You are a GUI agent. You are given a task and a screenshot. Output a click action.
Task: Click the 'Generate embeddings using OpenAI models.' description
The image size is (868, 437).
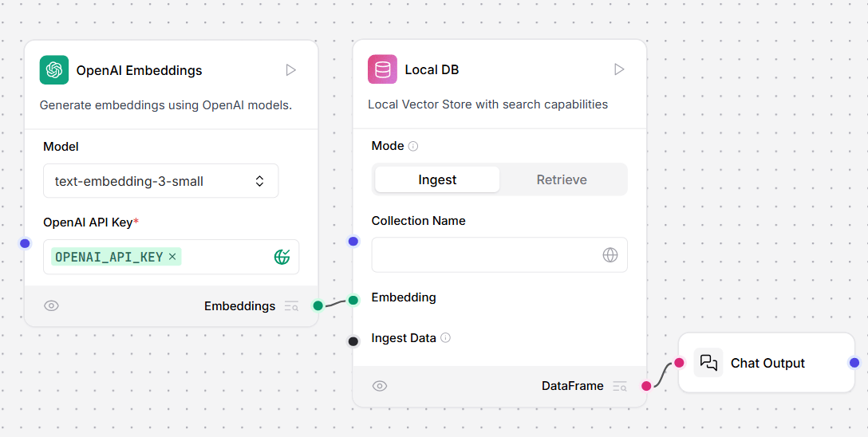point(165,104)
